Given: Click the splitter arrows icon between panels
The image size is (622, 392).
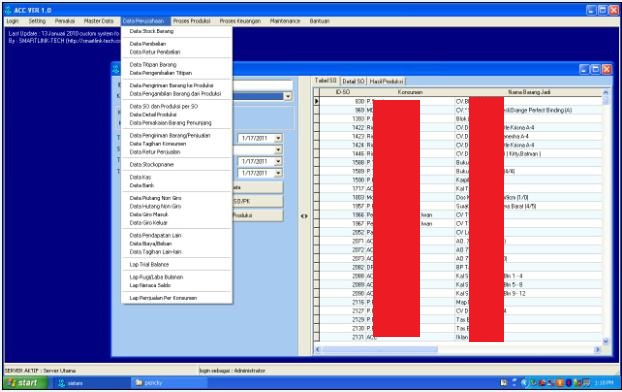Looking at the screenshot, I should coord(304,216).
